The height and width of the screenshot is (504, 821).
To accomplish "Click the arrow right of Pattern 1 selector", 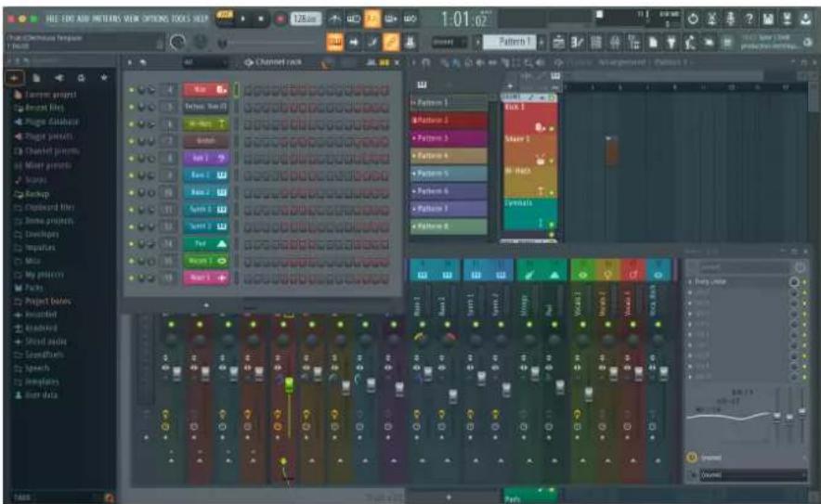I will pos(542,43).
